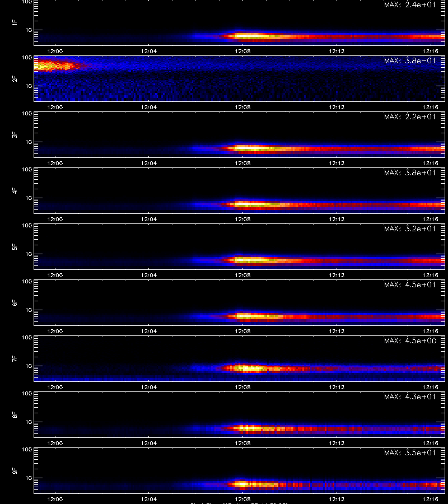Viewport: 448px width, 504px height.
Task: Select the 6F panel axis label
Action: click(15, 302)
